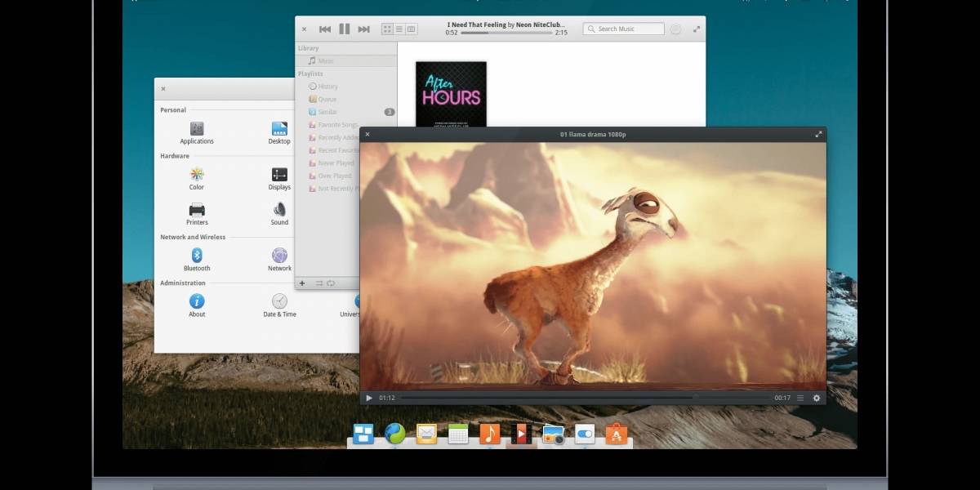Launch Calendar from dock

click(x=458, y=434)
